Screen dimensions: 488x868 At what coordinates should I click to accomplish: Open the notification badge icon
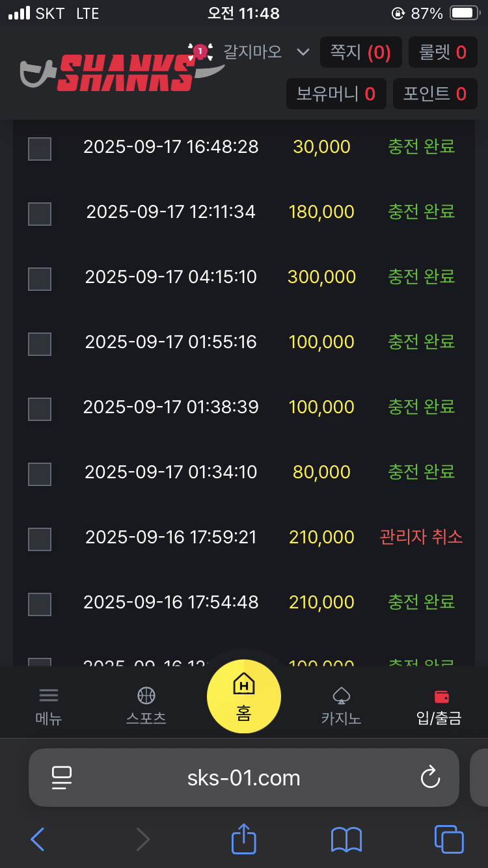pyautogui.click(x=200, y=51)
